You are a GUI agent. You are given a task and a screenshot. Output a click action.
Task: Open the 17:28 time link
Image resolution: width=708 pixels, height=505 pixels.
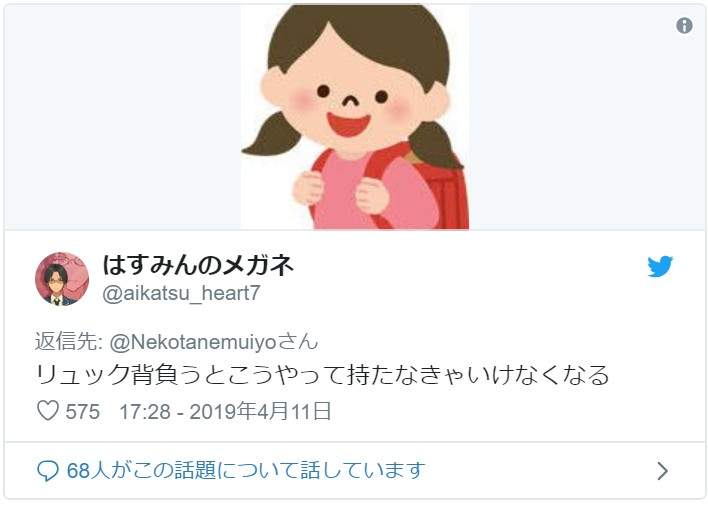pyautogui.click(x=145, y=411)
